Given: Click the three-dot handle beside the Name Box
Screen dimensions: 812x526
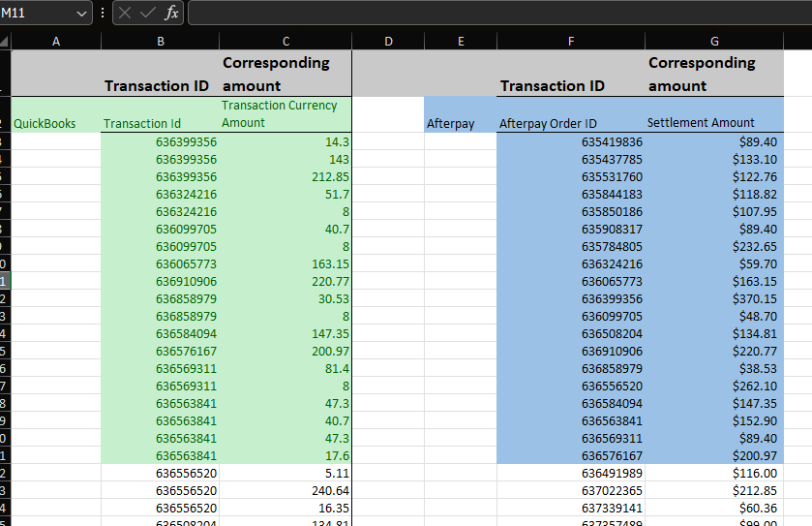Looking at the screenshot, I should 104,13.
